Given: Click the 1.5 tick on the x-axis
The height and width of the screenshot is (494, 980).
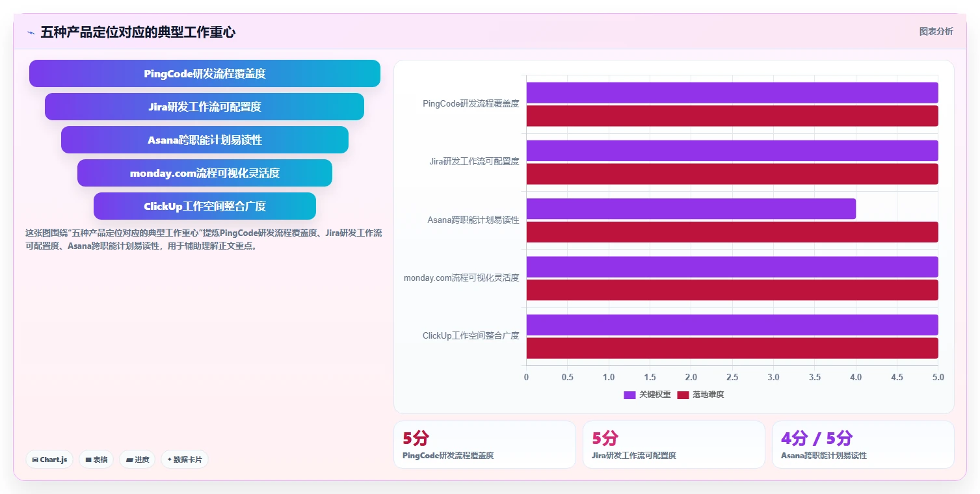Looking at the screenshot, I should pyautogui.click(x=650, y=377).
